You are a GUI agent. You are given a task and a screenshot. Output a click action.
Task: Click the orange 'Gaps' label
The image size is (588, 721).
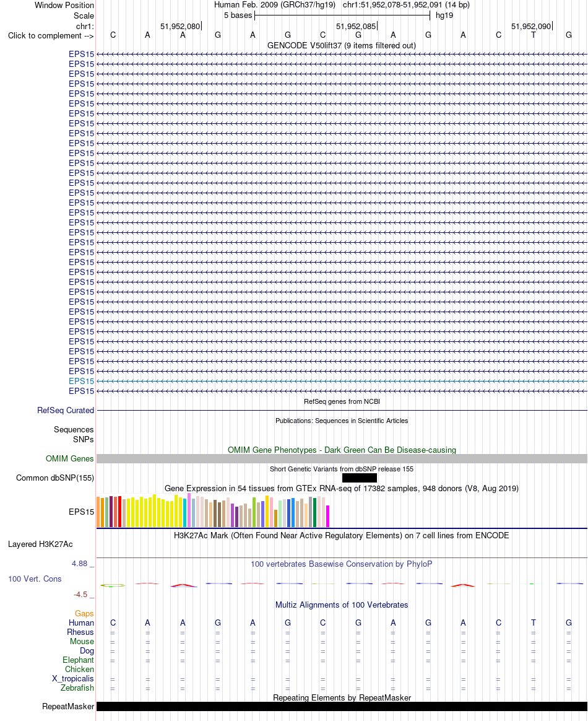(84, 613)
